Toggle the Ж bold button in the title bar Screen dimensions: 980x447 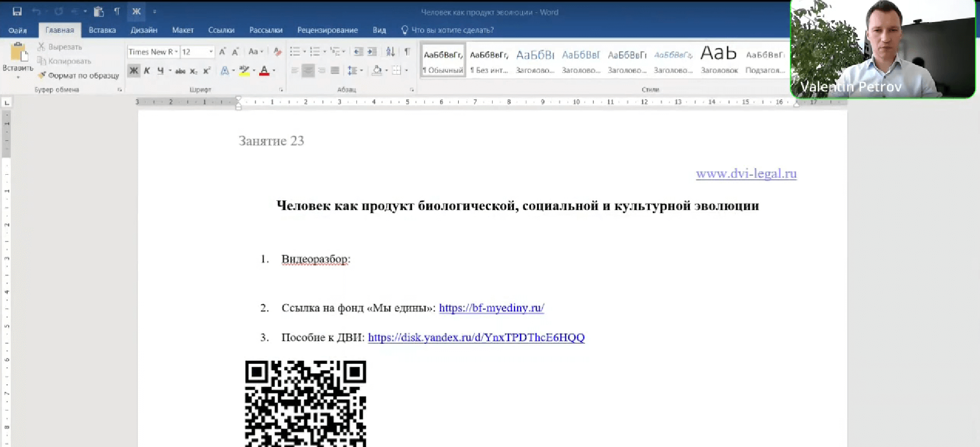(136, 11)
